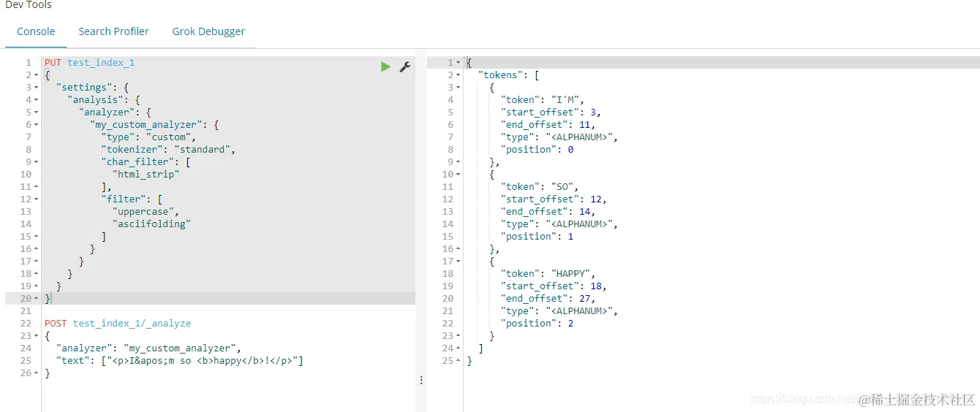Open the Search Profiler tab
The width and height of the screenshot is (980, 412).
click(113, 31)
